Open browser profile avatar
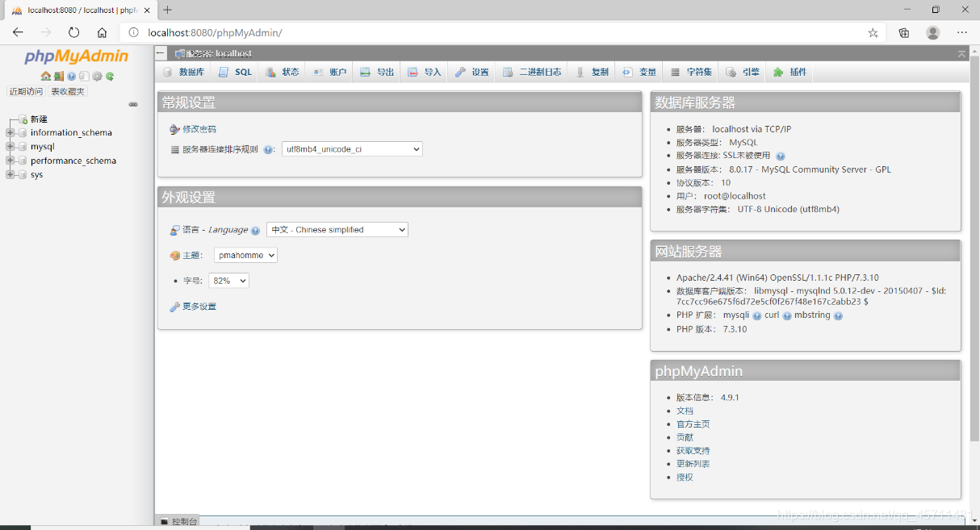Image resolution: width=980 pixels, height=530 pixels. point(933,32)
